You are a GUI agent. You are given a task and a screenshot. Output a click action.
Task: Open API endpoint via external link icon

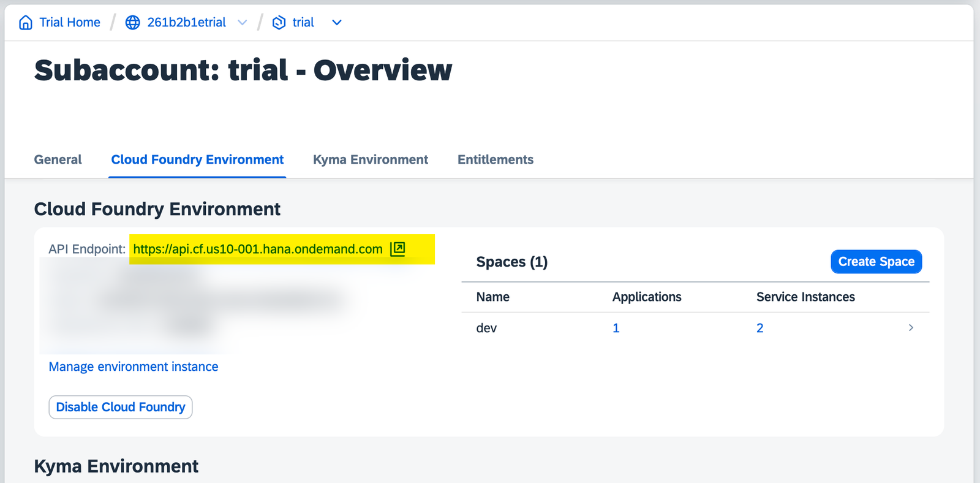click(x=398, y=249)
